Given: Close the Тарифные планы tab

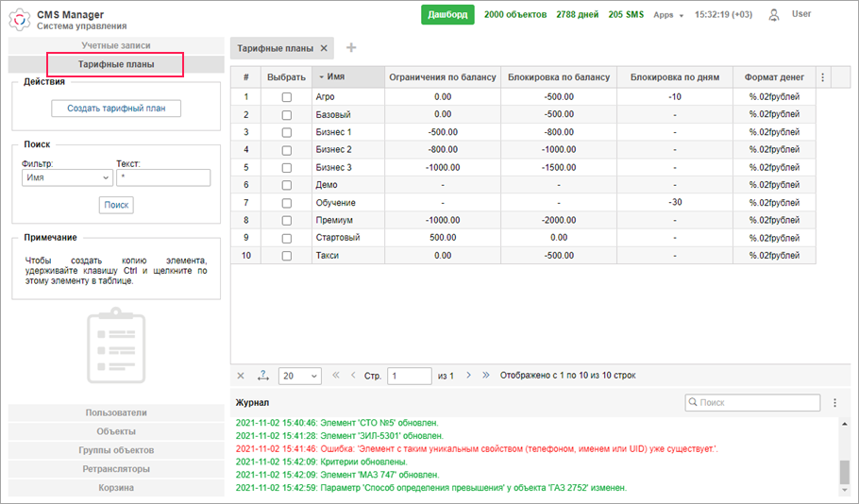Looking at the screenshot, I should coord(324,48).
